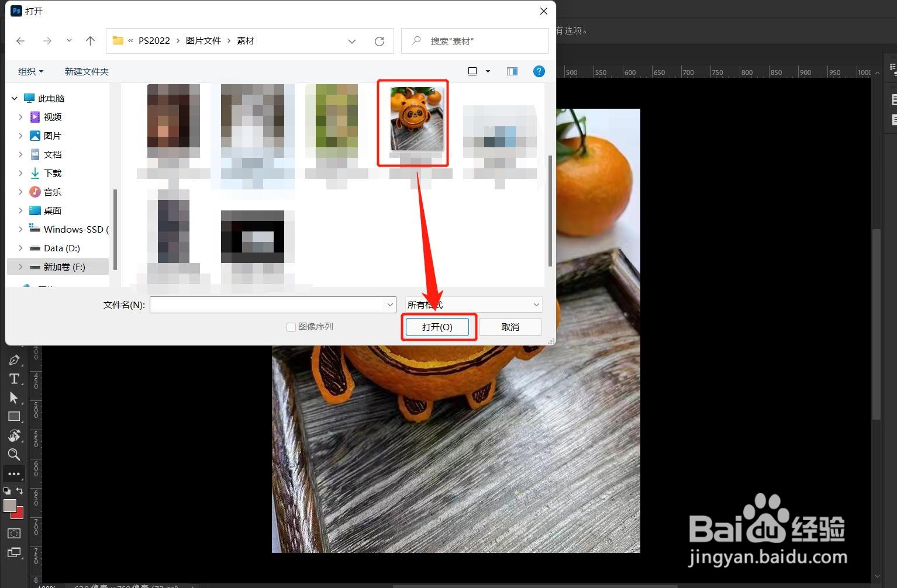Change view layout icon
This screenshot has width=897, height=588.
[x=472, y=71]
